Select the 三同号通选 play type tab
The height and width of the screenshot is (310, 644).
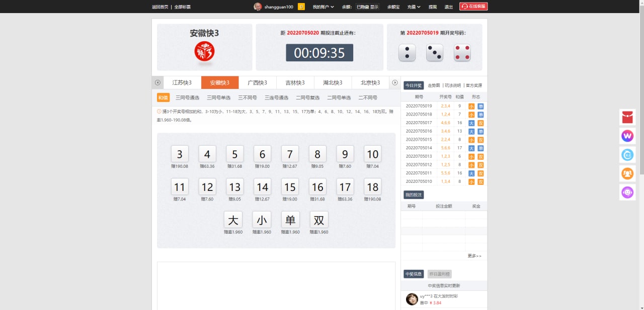(187, 97)
